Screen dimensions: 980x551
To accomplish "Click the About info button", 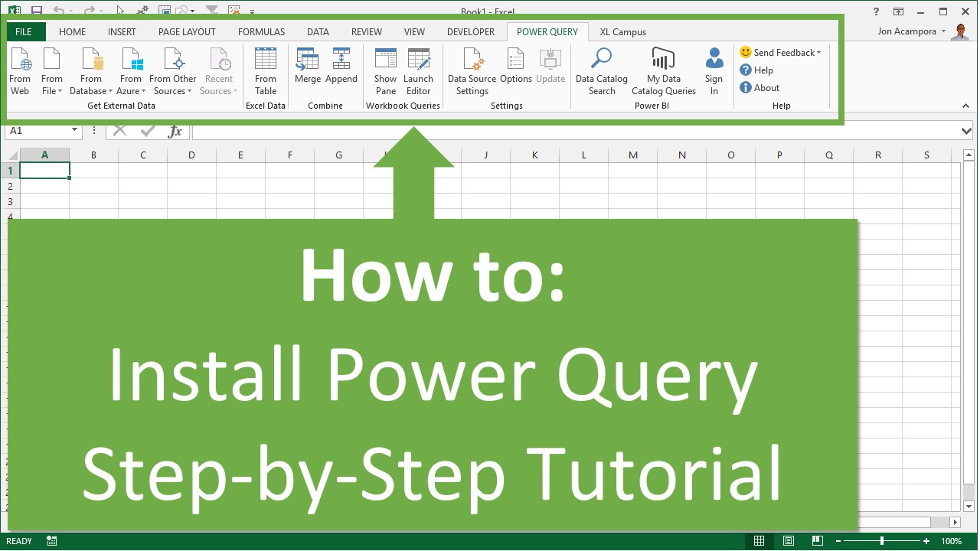I will 759,88.
